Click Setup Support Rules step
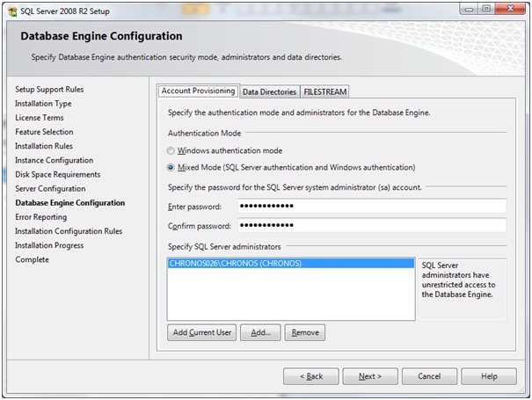Image resolution: width=532 pixels, height=400 pixels. tap(49, 89)
